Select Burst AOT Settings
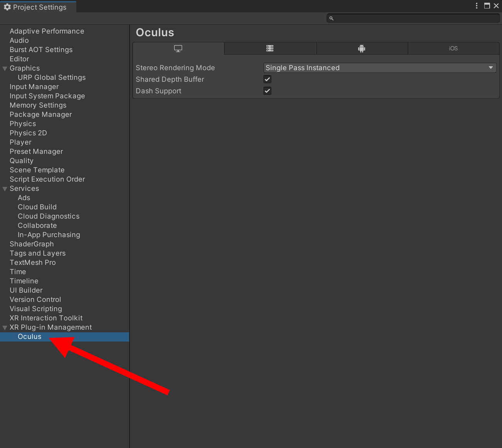The height and width of the screenshot is (448, 502). (x=41, y=50)
